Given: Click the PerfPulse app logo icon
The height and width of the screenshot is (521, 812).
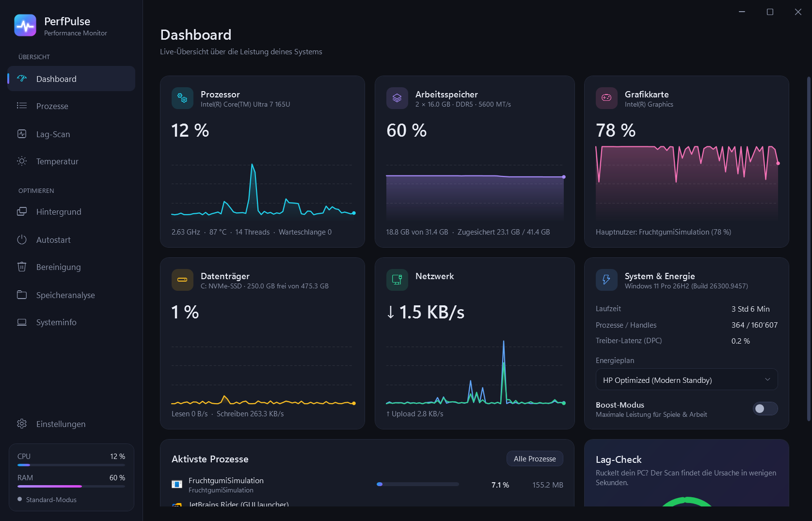Looking at the screenshot, I should click(25, 25).
